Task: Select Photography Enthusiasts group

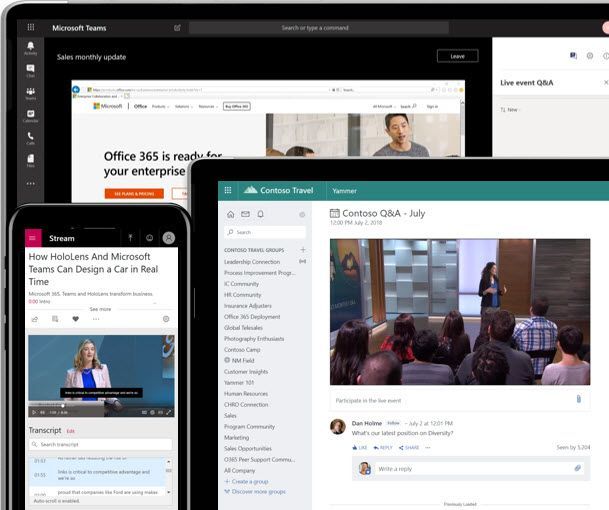Action: (254, 339)
